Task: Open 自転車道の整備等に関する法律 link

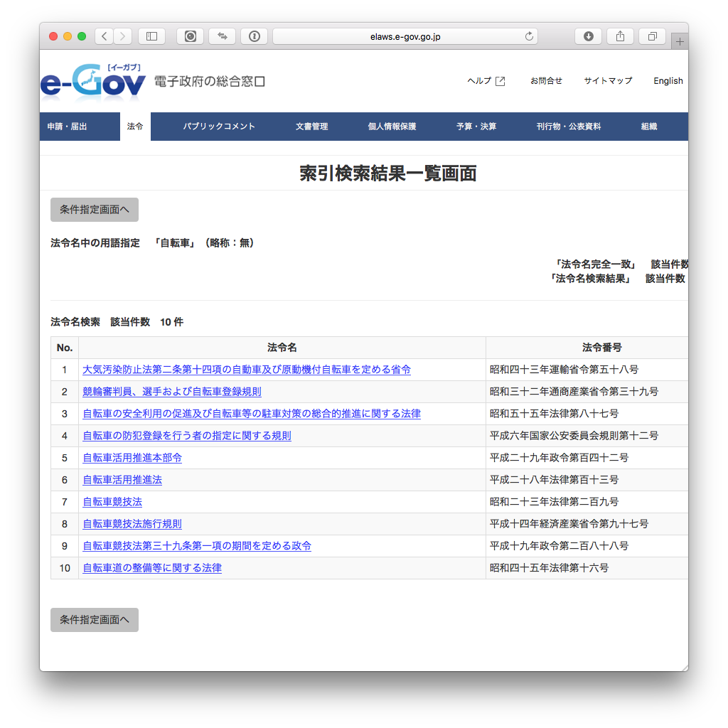Action: 152,568
